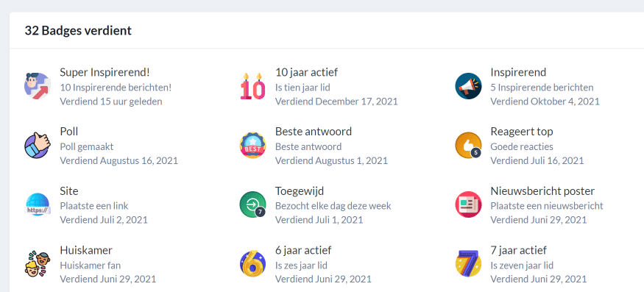Click the purple 7 jaar actief icon
Image resolution: width=644 pixels, height=292 pixels.
468,263
